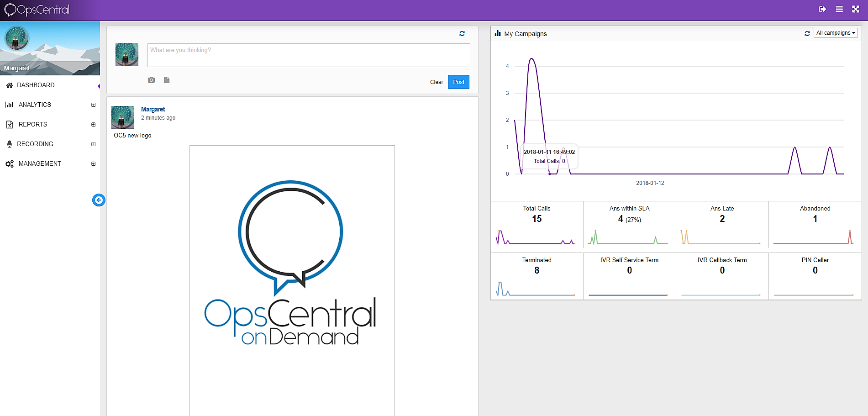The height and width of the screenshot is (416, 868).
Task: Refresh the post feed
Action: pyautogui.click(x=462, y=33)
